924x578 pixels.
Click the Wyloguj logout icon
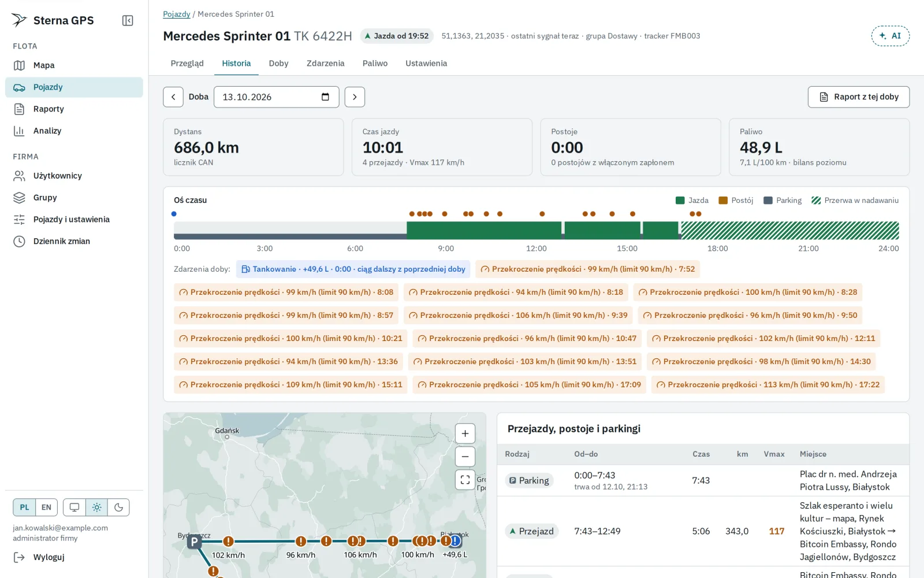[x=19, y=557]
